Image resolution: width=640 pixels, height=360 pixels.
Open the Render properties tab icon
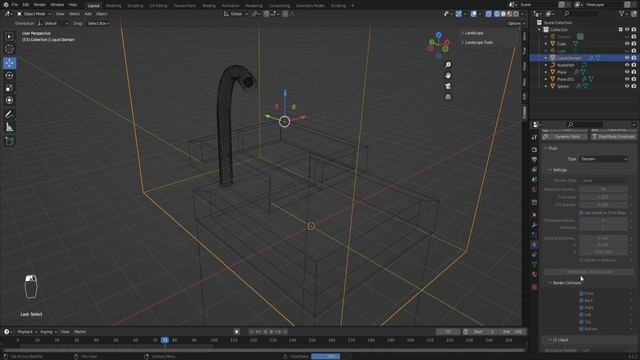click(x=534, y=149)
